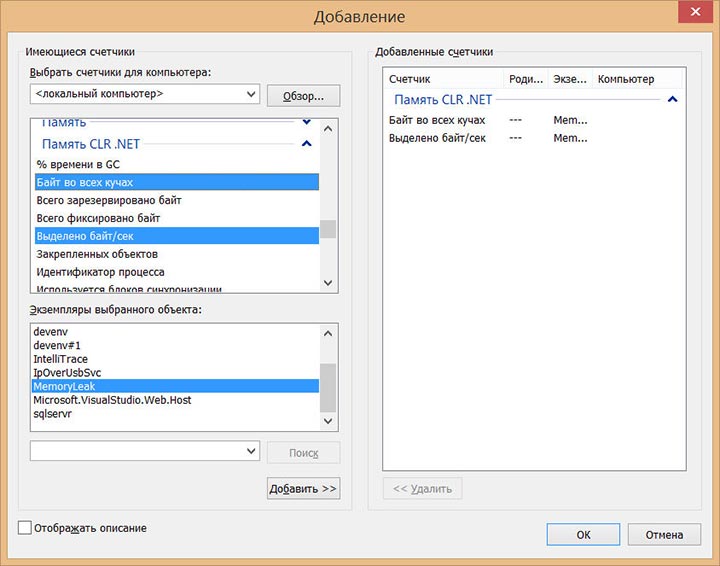
Task: Click the counter list scroll down arrow
Action: 328,283
